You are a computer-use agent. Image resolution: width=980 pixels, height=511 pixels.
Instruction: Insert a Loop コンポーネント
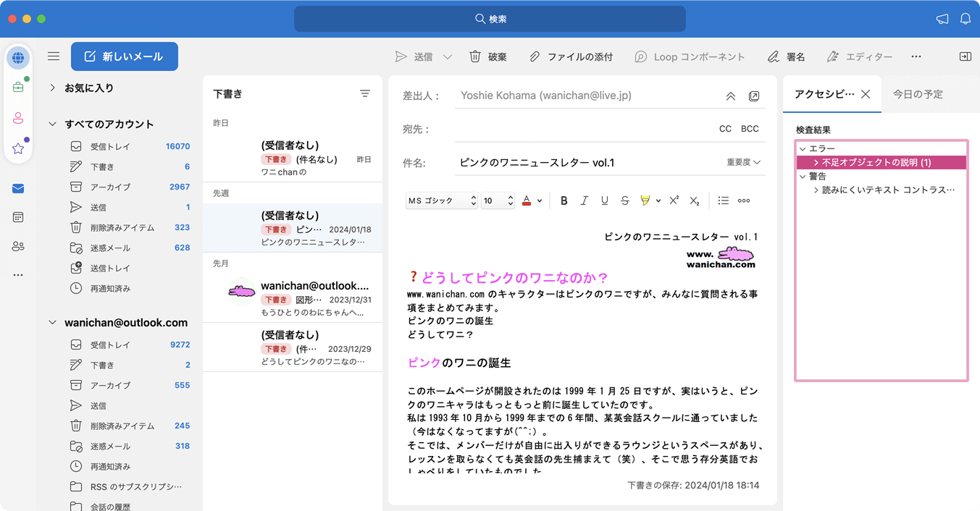coord(690,56)
